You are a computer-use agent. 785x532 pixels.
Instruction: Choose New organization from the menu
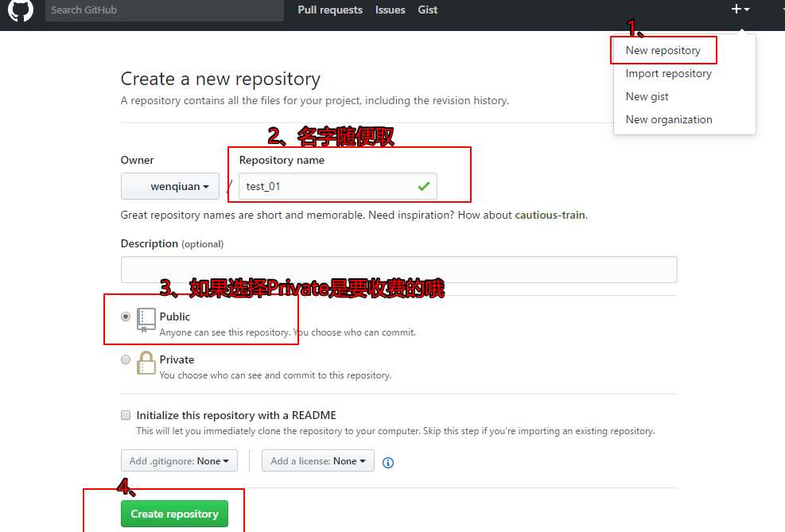coord(669,119)
